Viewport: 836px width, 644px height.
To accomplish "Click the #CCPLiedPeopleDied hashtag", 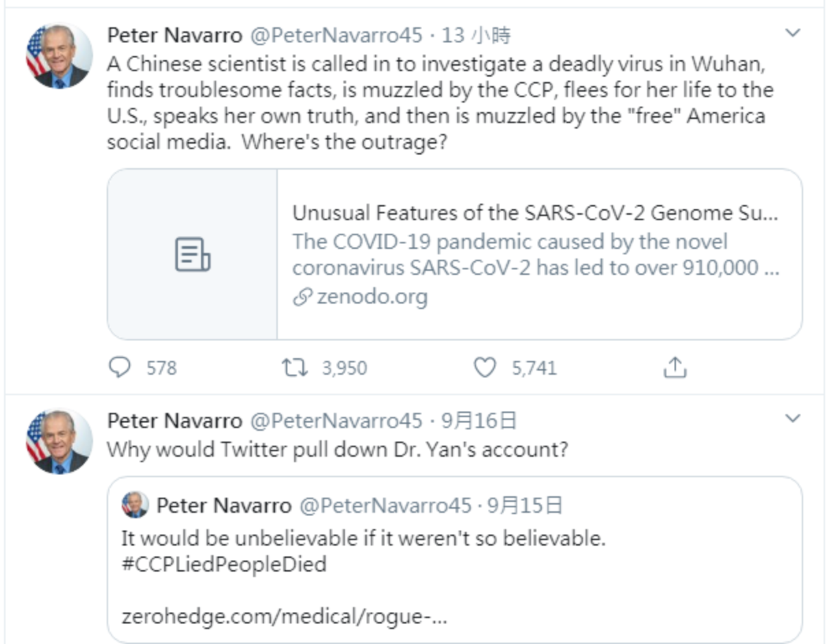I will (224, 564).
